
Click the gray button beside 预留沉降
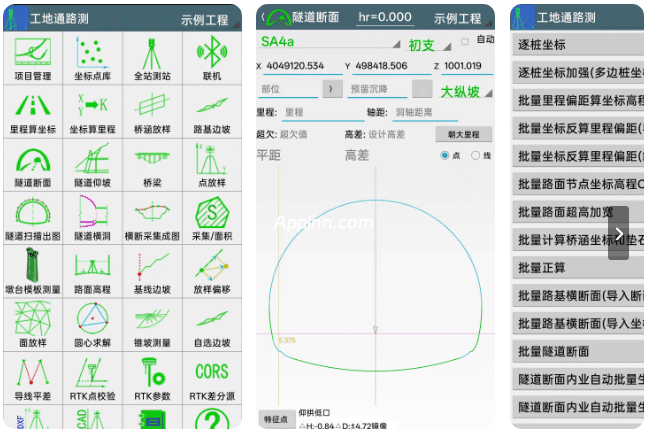422,89
